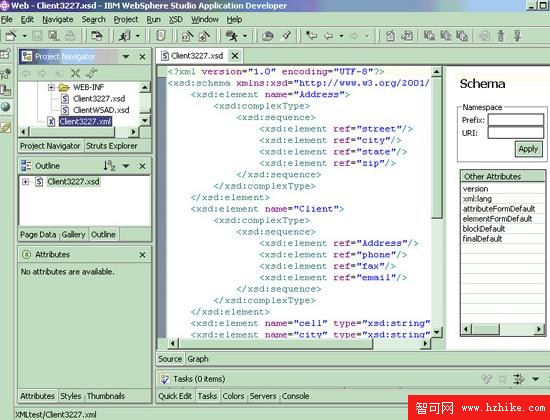This screenshot has height=420, width=550.
Task: Click the Namespace Prefix input field
Action: (516, 120)
